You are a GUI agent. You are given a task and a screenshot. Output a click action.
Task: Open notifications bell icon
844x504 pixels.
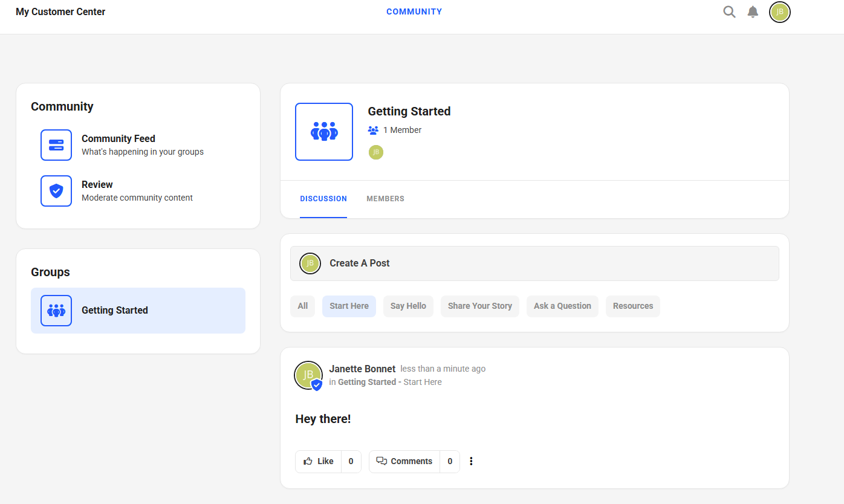pos(753,12)
